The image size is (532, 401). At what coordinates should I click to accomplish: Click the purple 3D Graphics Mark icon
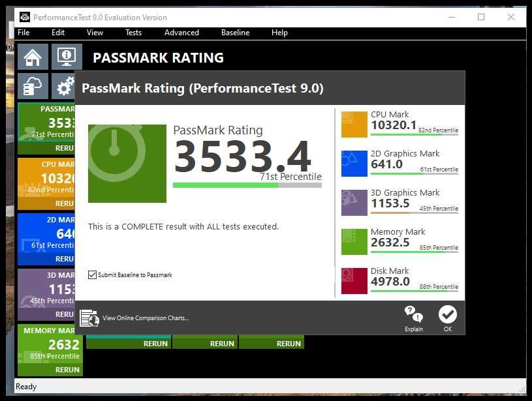[x=354, y=202]
